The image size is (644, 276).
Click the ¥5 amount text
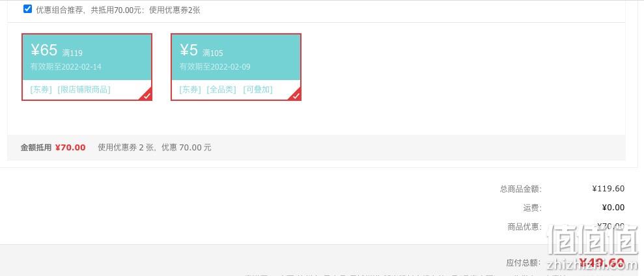tap(189, 50)
